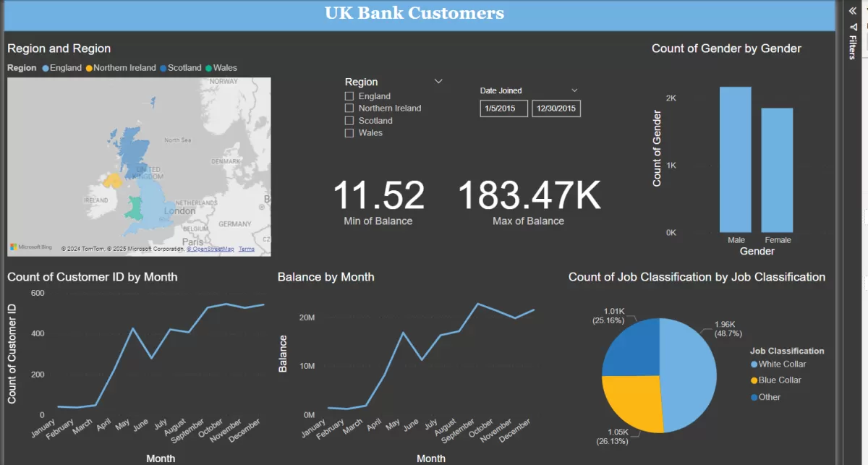Image resolution: width=868 pixels, height=465 pixels.
Task: Click the Min of Balance card 11.52
Action: pos(378,202)
